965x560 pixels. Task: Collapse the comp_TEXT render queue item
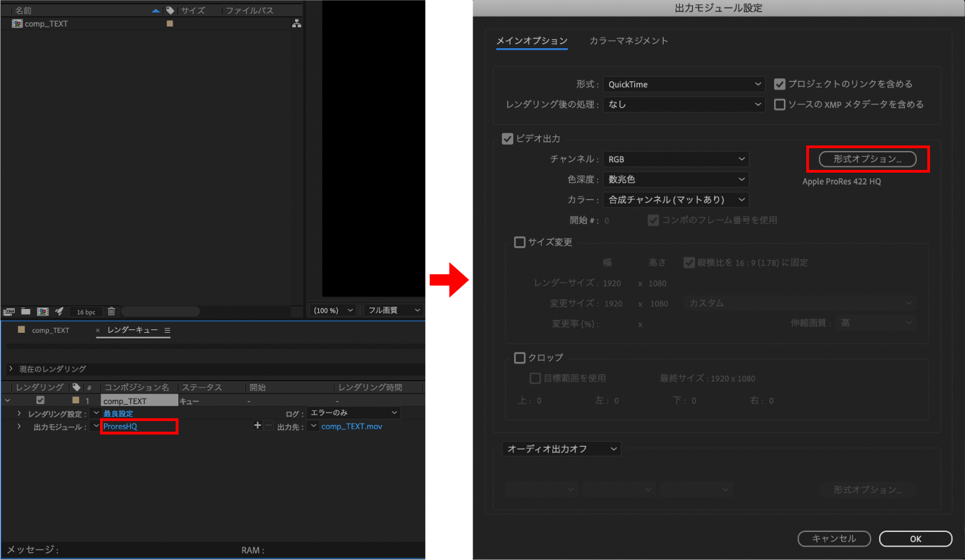pos(7,401)
